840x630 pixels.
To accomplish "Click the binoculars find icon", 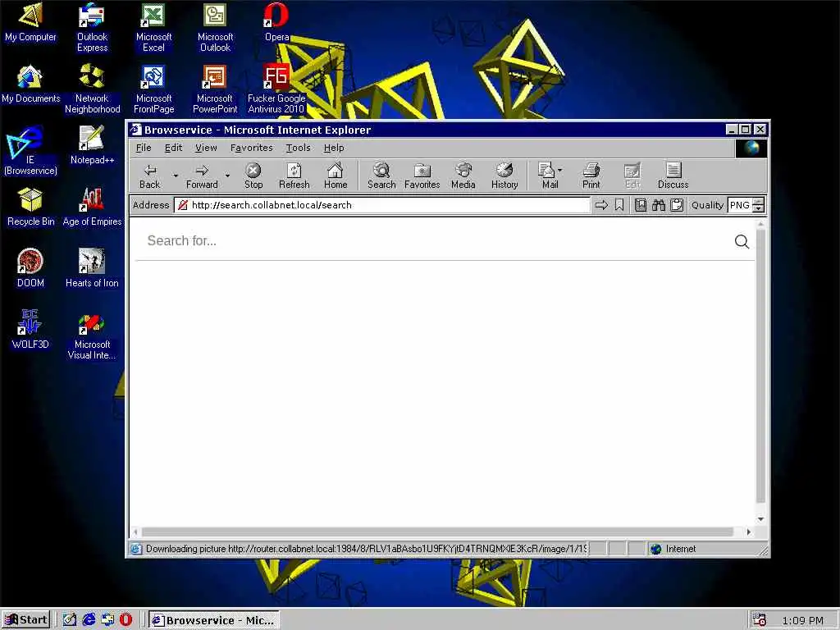I will click(659, 205).
